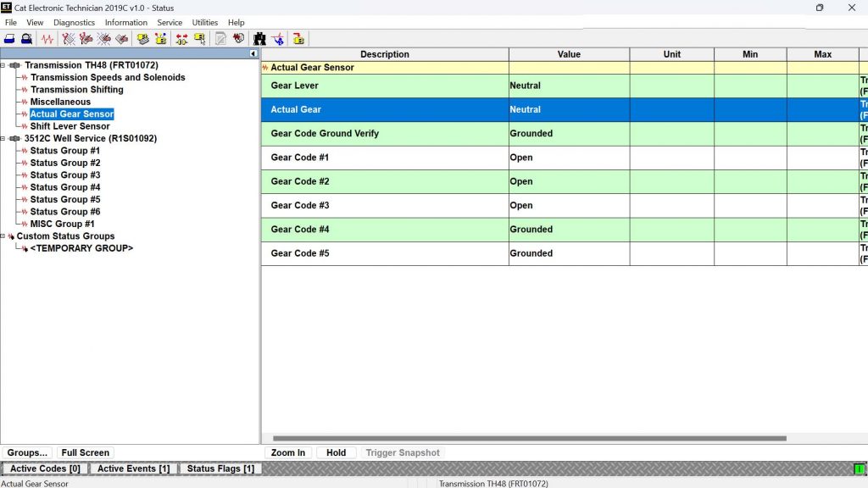Open print preview with the magnifier-printer icon
The height and width of the screenshot is (488, 868).
26,39
